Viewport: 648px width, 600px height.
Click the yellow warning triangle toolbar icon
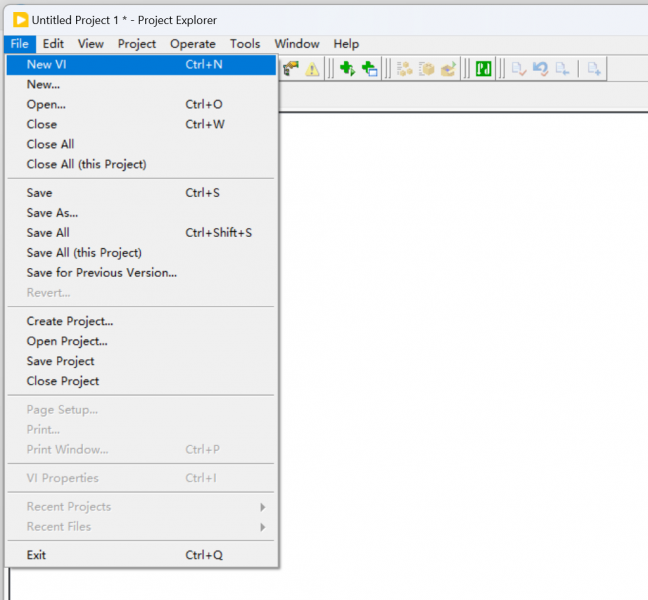[x=312, y=69]
